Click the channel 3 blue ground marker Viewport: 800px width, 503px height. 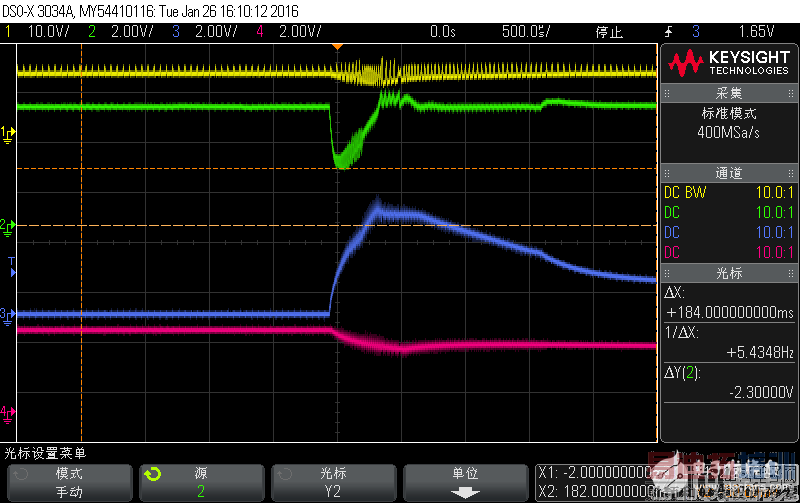[x=8, y=316]
